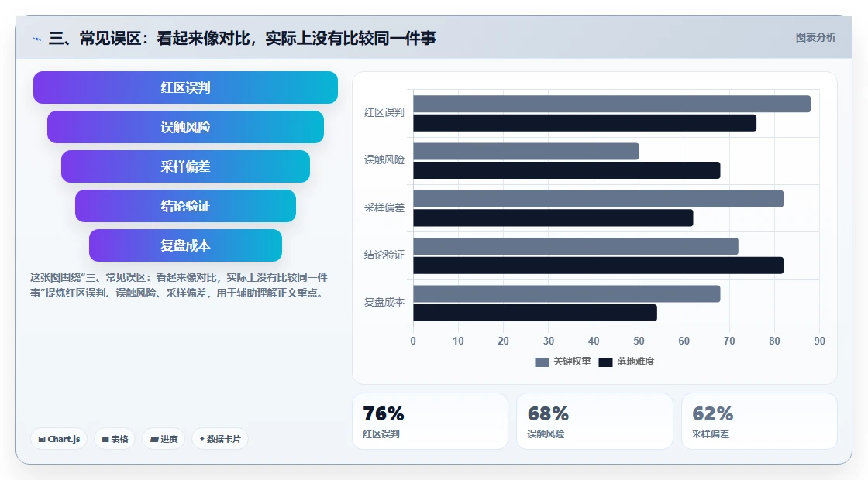The image size is (868, 480).
Task: Click the lightning icon beside the slide title
Action: point(37,39)
